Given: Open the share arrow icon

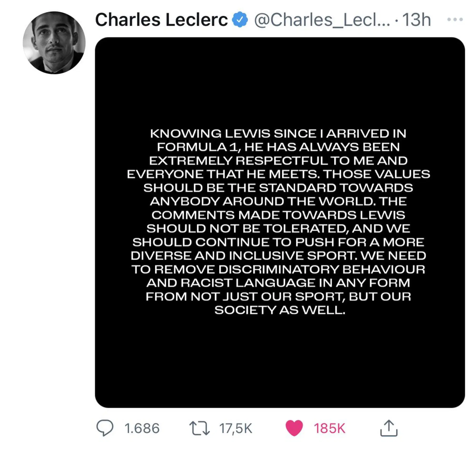Looking at the screenshot, I should 389,428.
